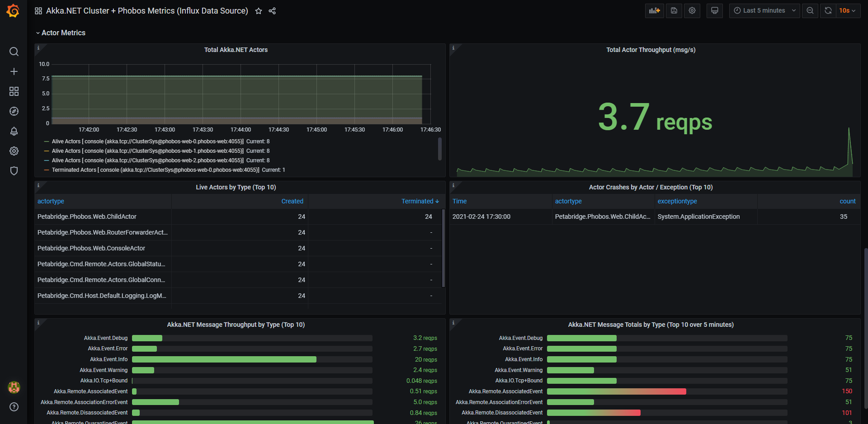Toggle Terminated Actors legend series visibility
Viewport: 868px width, 424px height.
point(155,170)
